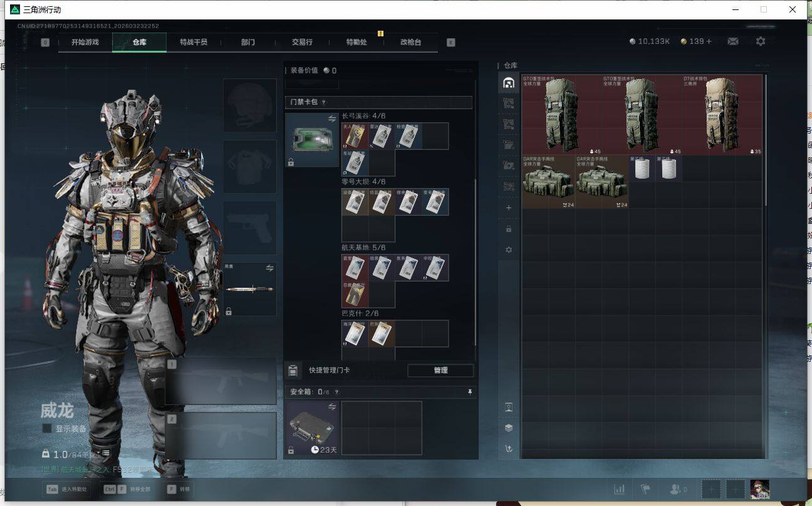Viewport: 812px width, 506px height.
Task: Click the player avatar in bottom bar
Action: tap(759, 489)
